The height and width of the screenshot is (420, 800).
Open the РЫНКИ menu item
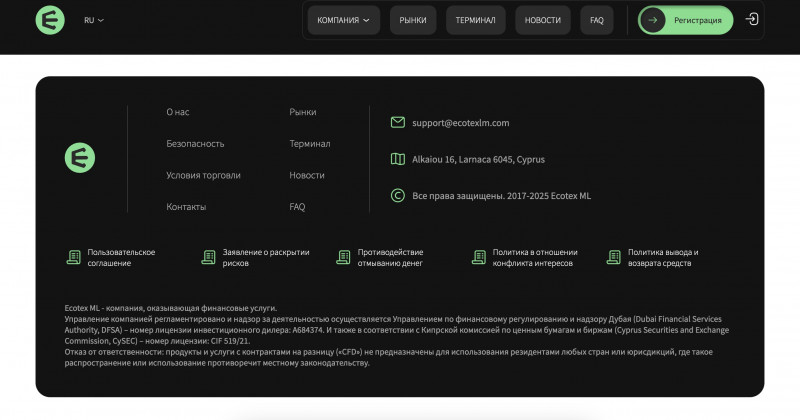413,20
